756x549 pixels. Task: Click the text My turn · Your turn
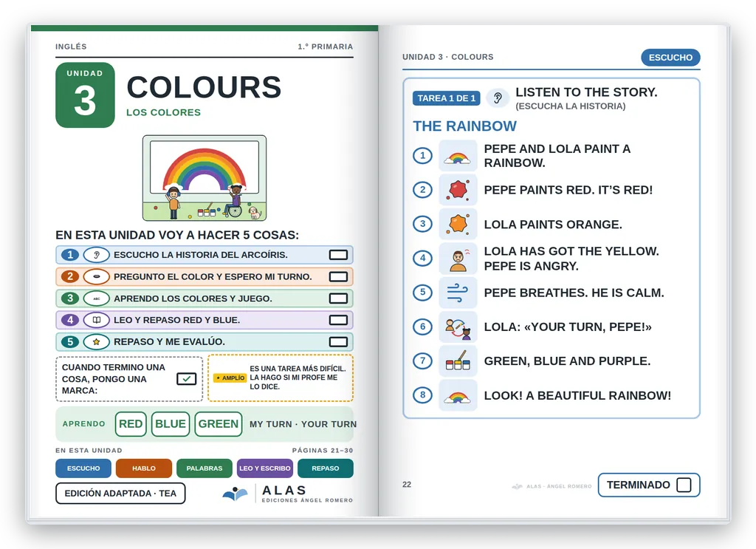coord(303,424)
